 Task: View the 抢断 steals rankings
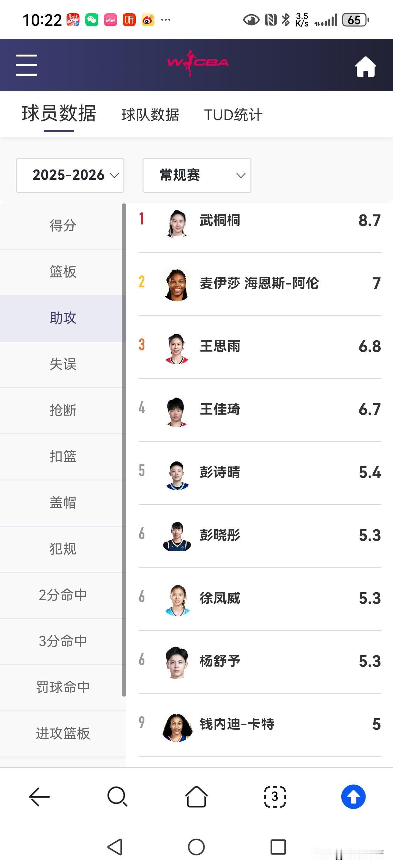click(63, 410)
